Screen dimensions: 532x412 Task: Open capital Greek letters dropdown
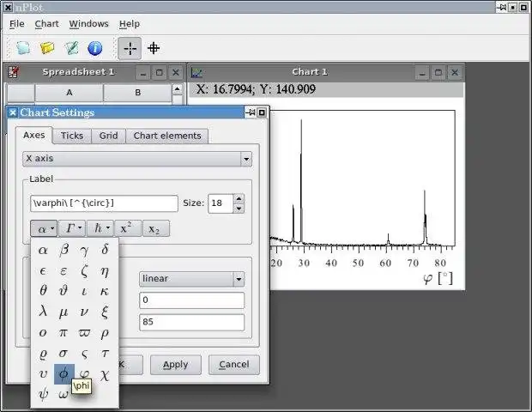72,228
